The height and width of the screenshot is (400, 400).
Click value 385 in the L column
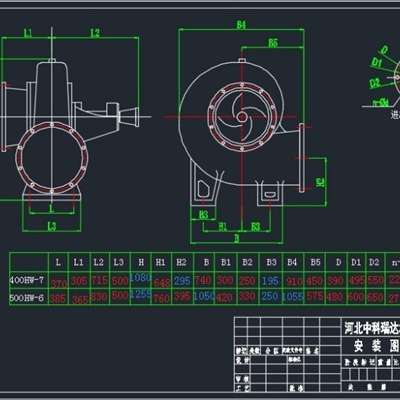(x=58, y=298)
